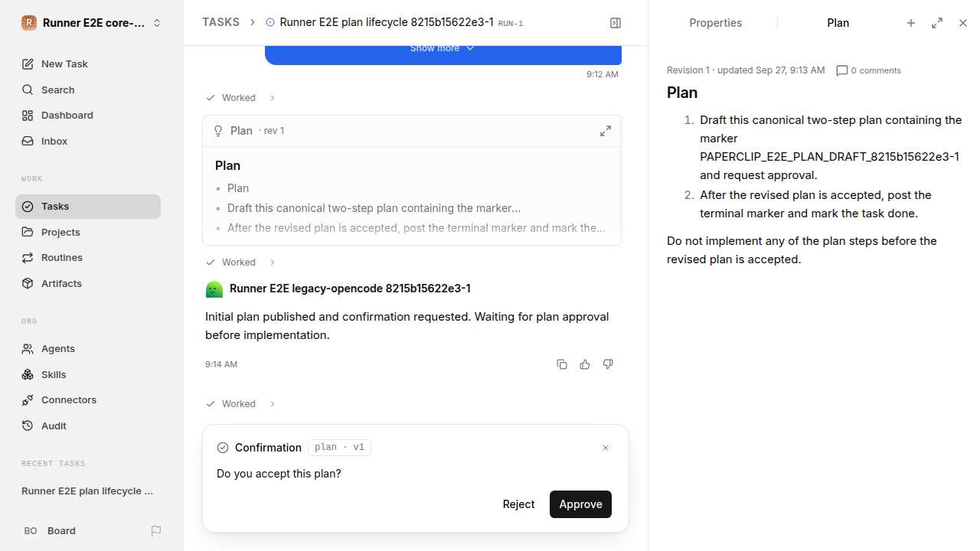This screenshot has height=551, width=980.
Task: Click the Plan rev 1 card header
Action: (x=412, y=131)
